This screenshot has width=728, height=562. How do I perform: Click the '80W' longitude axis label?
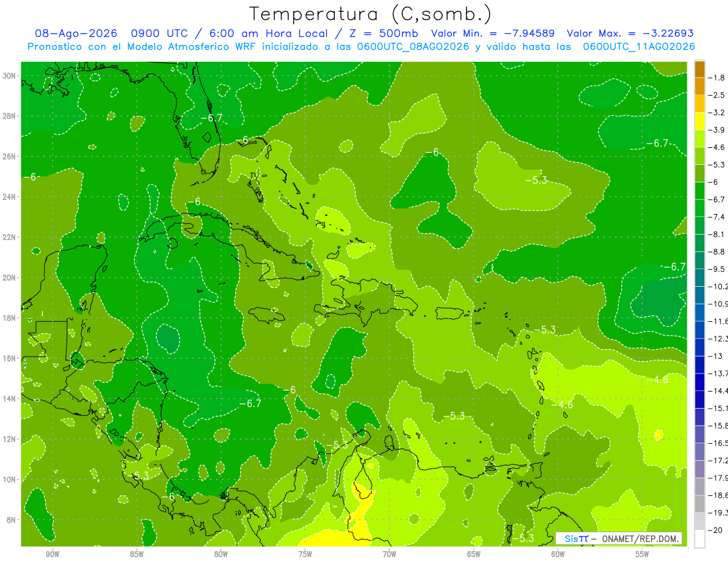point(221,554)
